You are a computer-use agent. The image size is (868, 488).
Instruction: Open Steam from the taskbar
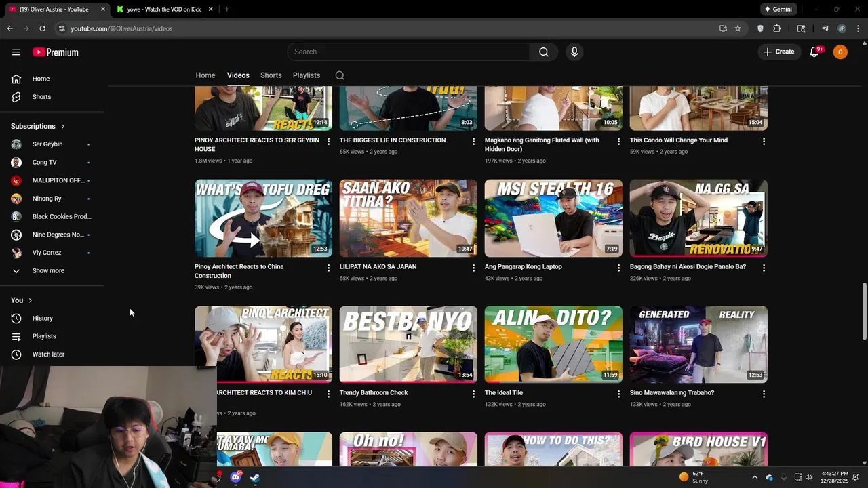click(x=255, y=477)
